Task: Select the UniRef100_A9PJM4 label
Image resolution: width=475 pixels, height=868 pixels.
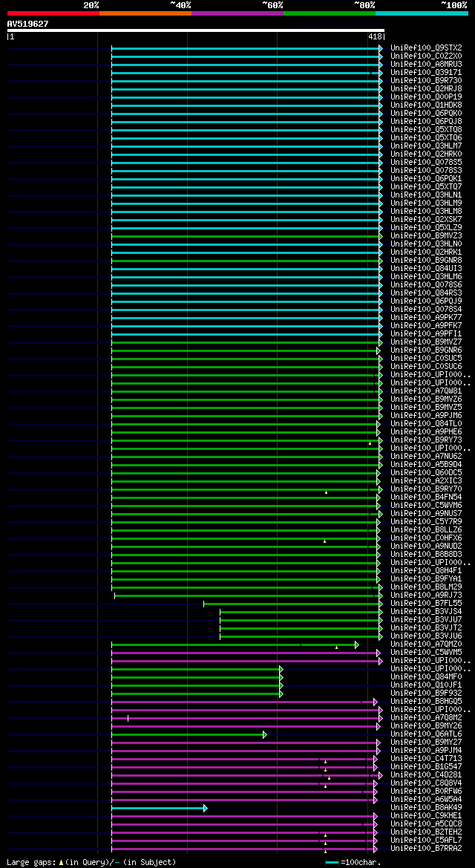Action: tap(426, 751)
